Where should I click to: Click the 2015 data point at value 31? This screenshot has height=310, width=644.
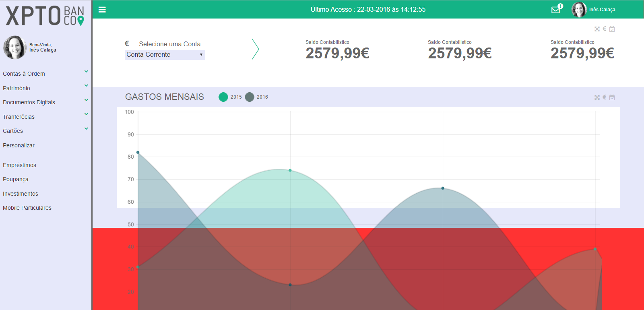138,267
